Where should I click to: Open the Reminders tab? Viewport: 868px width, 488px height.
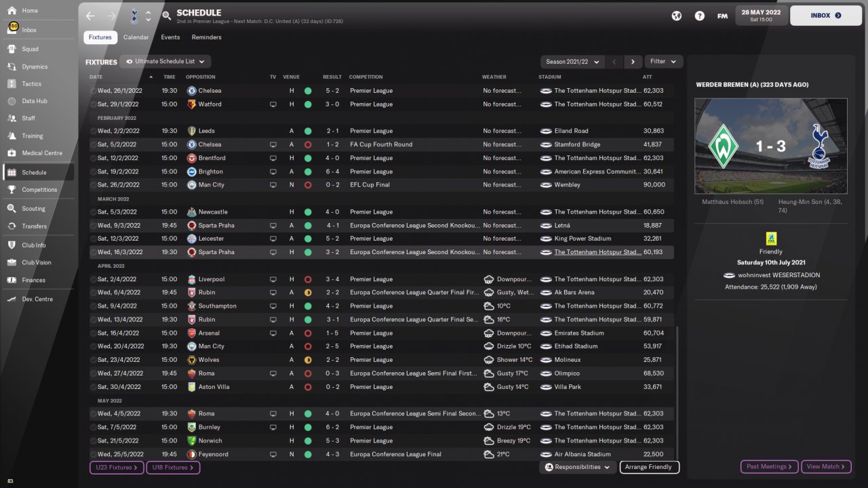[x=207, y=37]
